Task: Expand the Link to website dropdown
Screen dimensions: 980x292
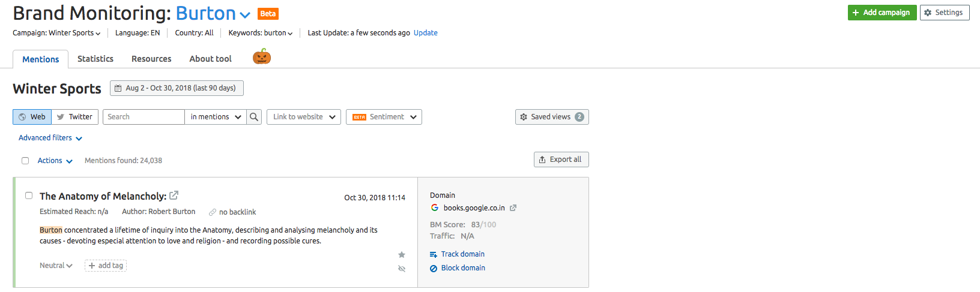Action: click(x=304, y=117)
